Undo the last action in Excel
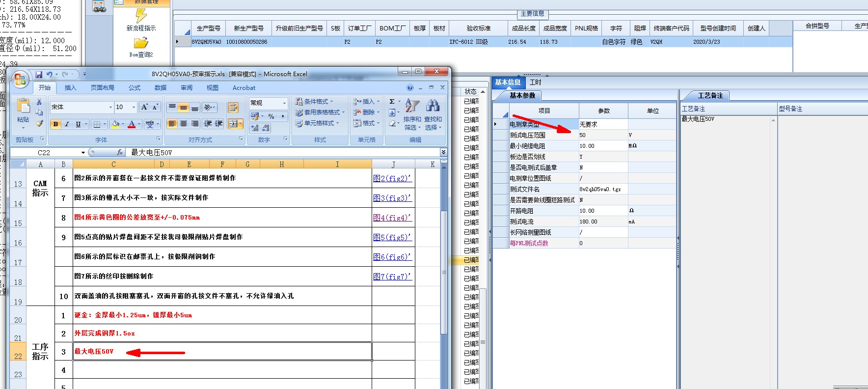The height and width of the screenshot is (389, 868). click(x=49, y=75)
